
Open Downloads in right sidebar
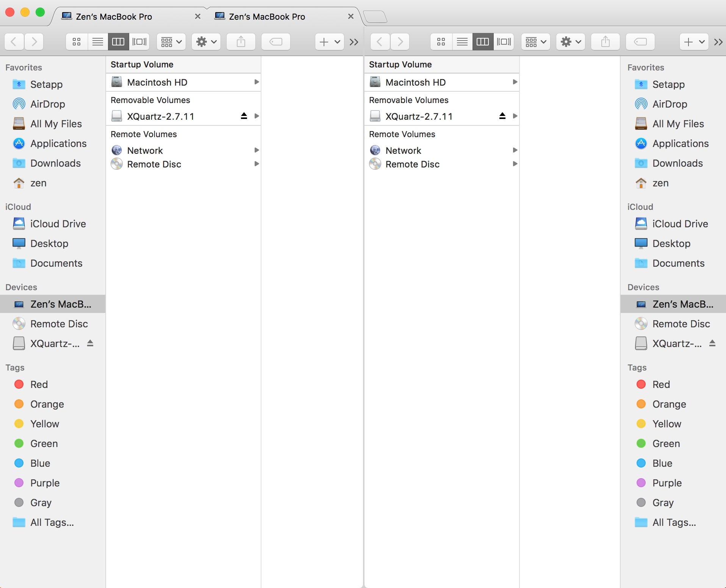(673, 163)
